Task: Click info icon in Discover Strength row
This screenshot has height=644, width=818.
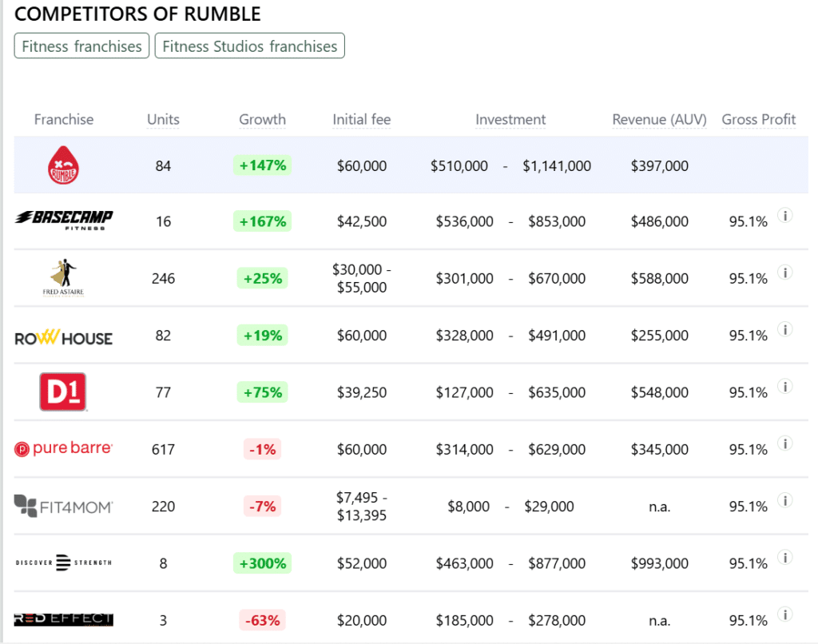Action: (785, 557)
